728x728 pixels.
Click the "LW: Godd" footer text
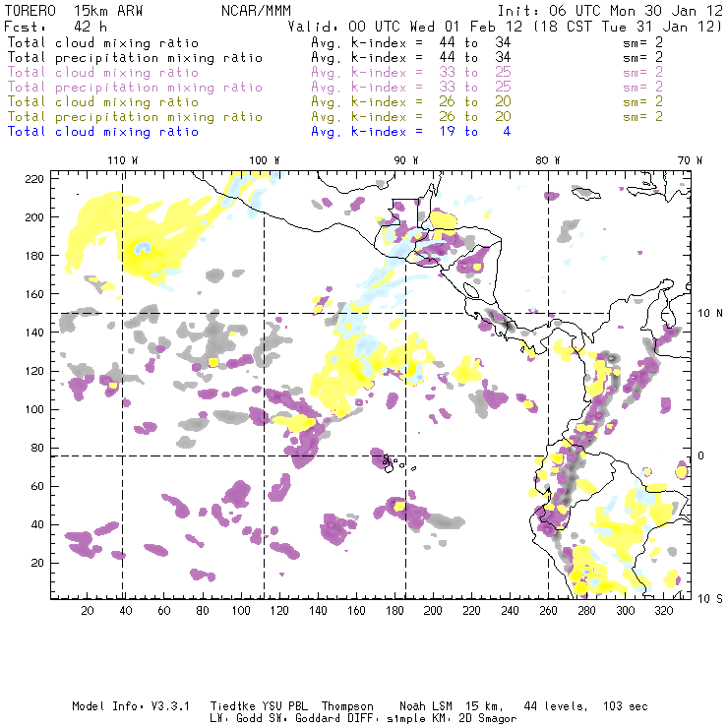click(x=236, y=718)
